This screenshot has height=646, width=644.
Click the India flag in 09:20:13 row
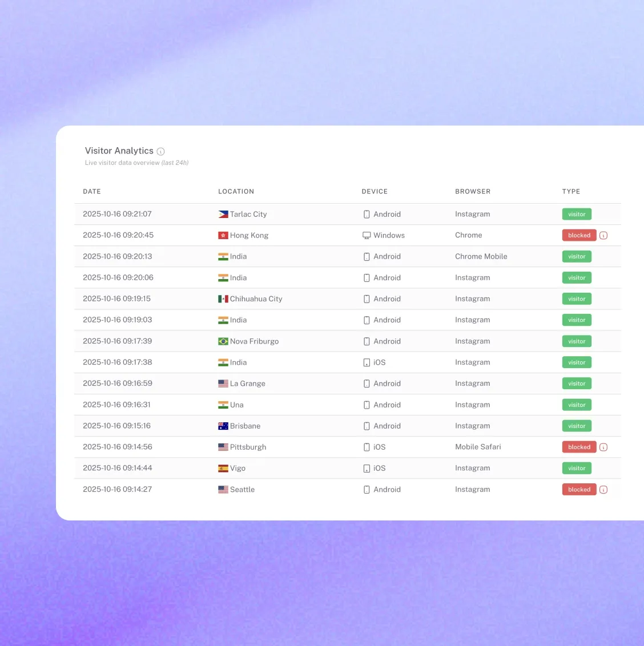[223, 256]
